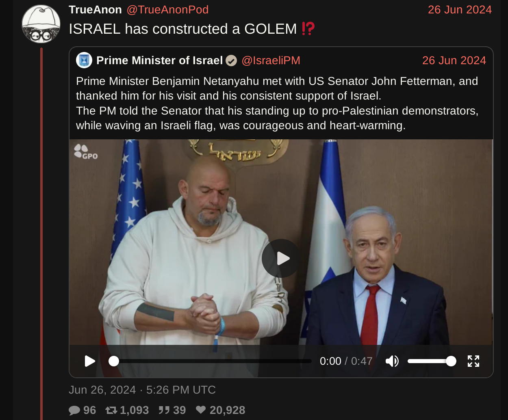Screen dimensions: 508x420
Task: Open TrueAnon profile avatar
Action: (x=41, y=24)
